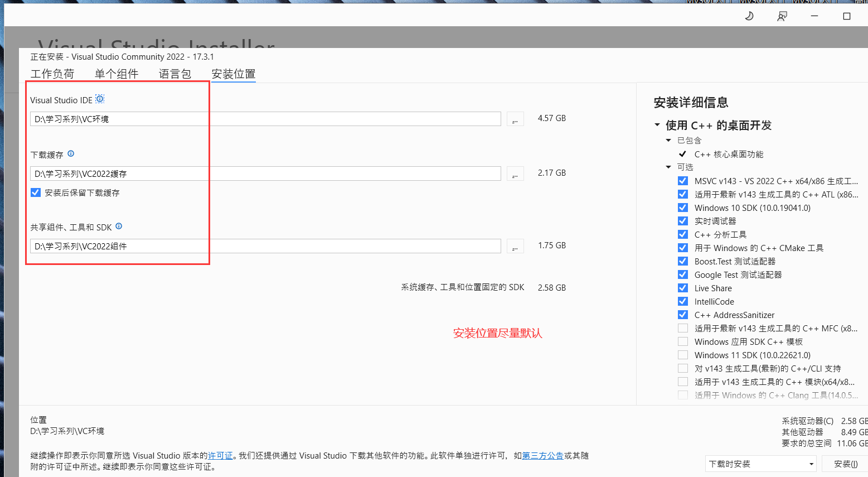This screenshot has width=868, height=477.
Task: Uncheck C++ 分析工具 option
Action: click(x=683, y=234)
